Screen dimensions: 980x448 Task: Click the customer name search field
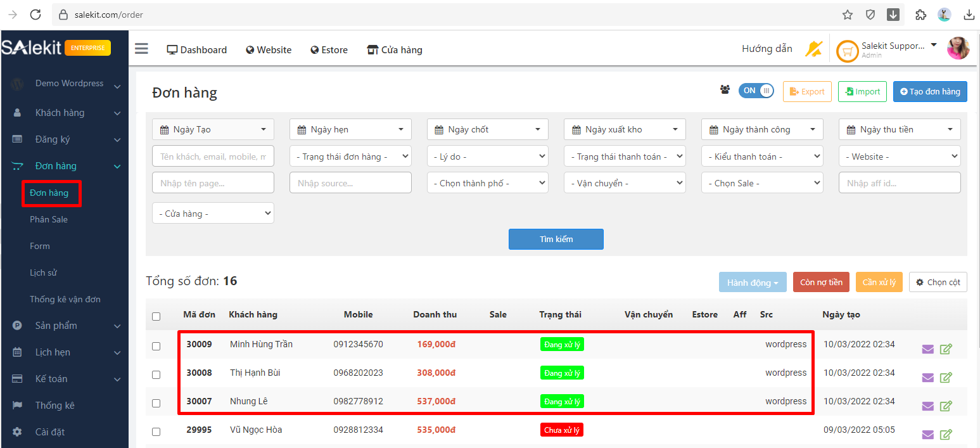pyautogui.click(x=213, y=157)
